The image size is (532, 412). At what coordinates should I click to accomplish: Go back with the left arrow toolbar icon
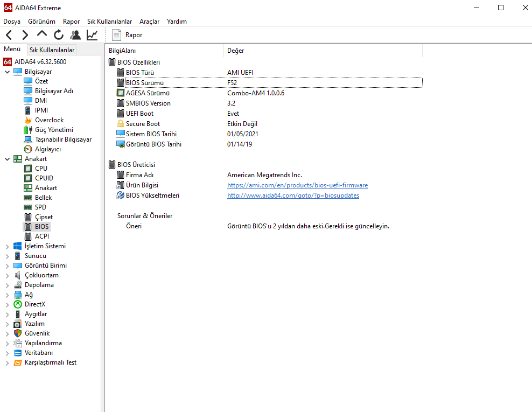pos(9,35)
